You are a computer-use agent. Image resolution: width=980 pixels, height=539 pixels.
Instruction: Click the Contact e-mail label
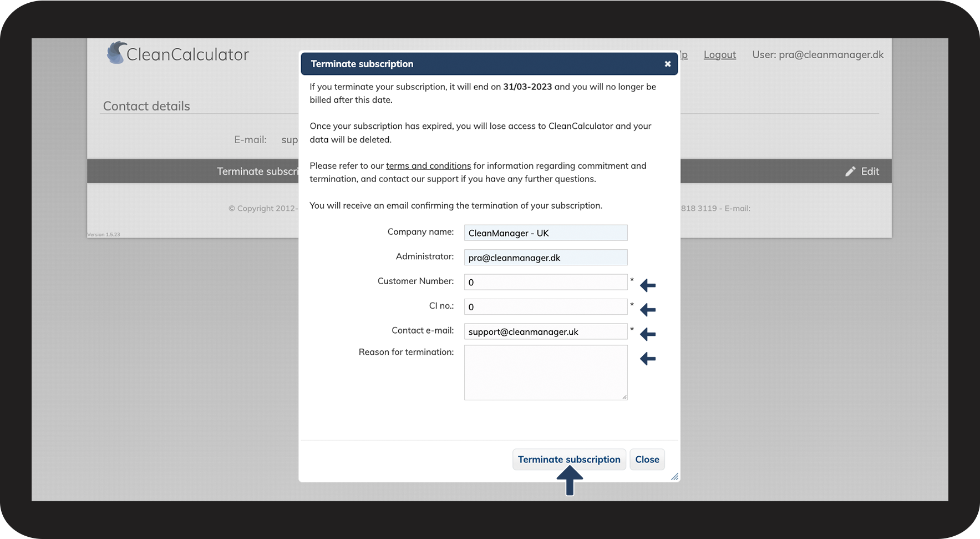pyautogui.click(x=423, y=330)
